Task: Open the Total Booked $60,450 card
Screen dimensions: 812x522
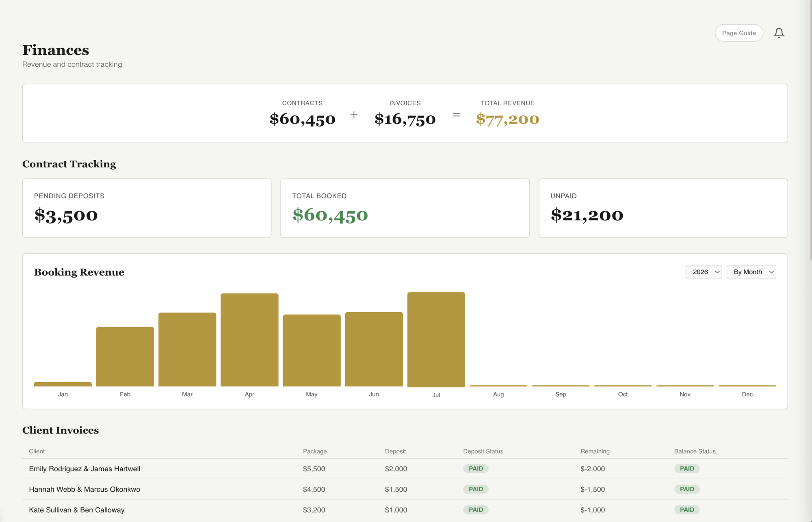Action: (x=405, y=208)
